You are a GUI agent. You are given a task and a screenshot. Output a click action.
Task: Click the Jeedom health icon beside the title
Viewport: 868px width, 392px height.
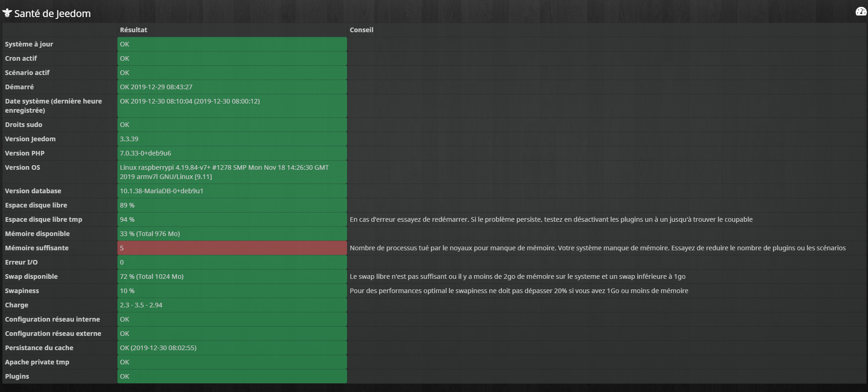[7, 13]
